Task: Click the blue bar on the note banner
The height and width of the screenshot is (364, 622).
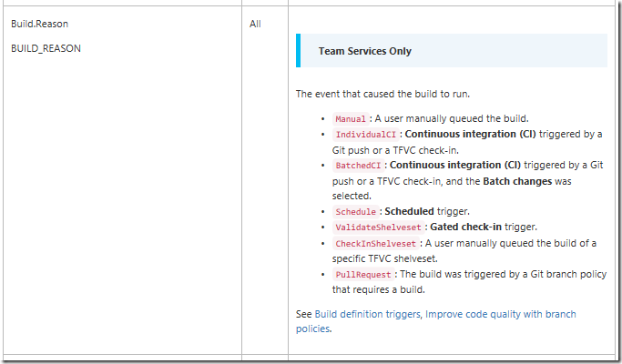Action: click(299, 51)
